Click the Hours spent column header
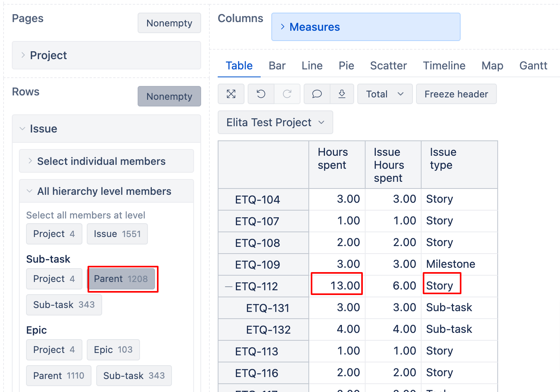Image resolution: width=560 pixels, height=392 pixels. pos(337,165)
